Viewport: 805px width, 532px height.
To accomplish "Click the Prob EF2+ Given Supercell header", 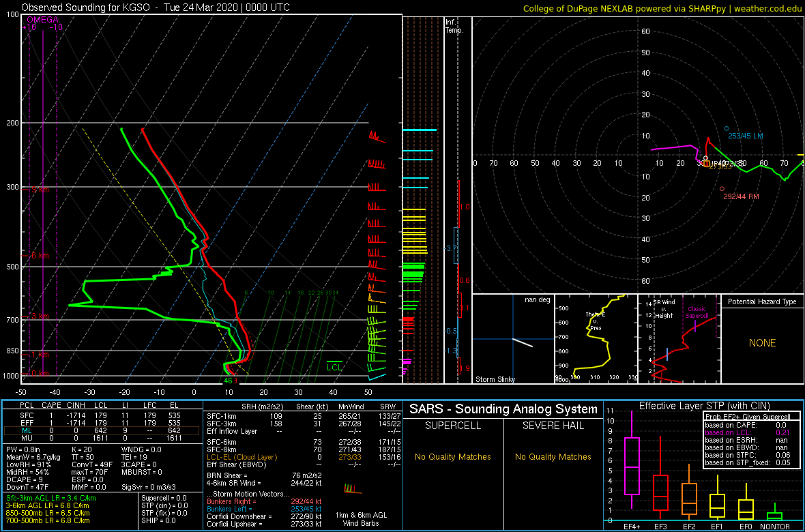I will 746,417.
